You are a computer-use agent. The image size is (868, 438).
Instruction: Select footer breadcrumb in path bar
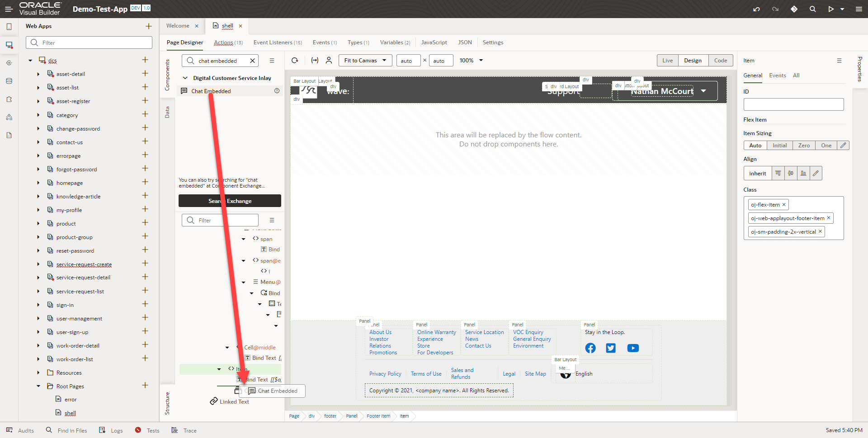(x=330, y=416)
